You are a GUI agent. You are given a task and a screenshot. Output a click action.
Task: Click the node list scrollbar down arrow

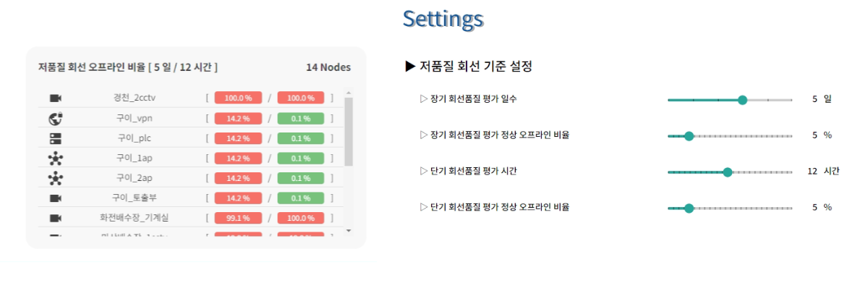(x=349, y=230)
